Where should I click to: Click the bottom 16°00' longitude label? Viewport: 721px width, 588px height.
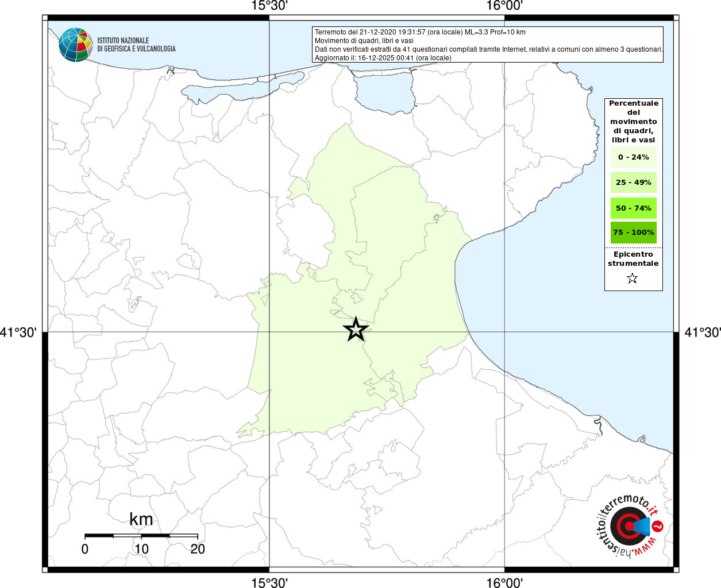point(504,583)
